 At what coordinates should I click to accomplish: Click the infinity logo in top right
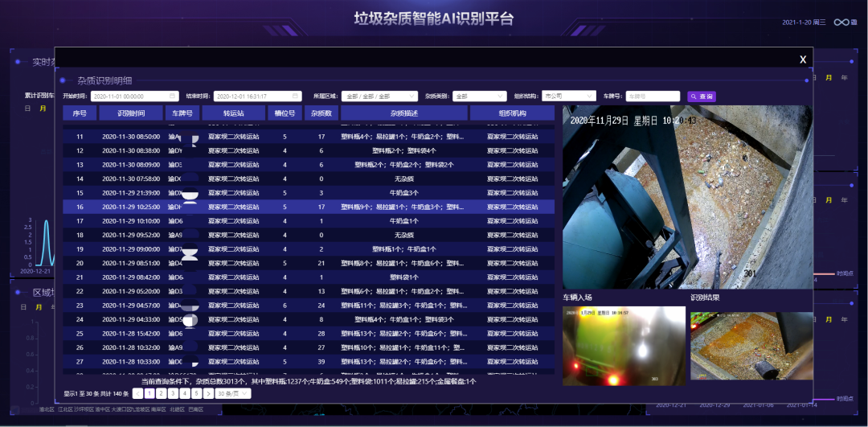coord(841,23)
